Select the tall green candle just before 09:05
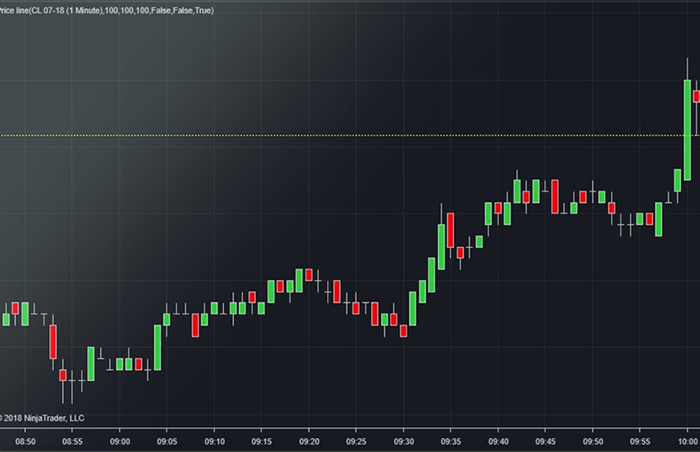700x452 pixels. 157,347
